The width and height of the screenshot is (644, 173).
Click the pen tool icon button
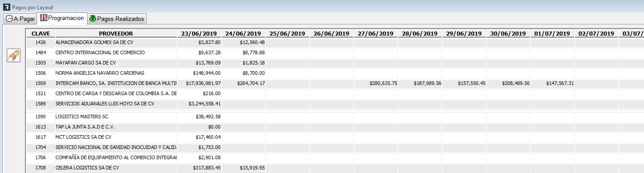click(14, 56)
